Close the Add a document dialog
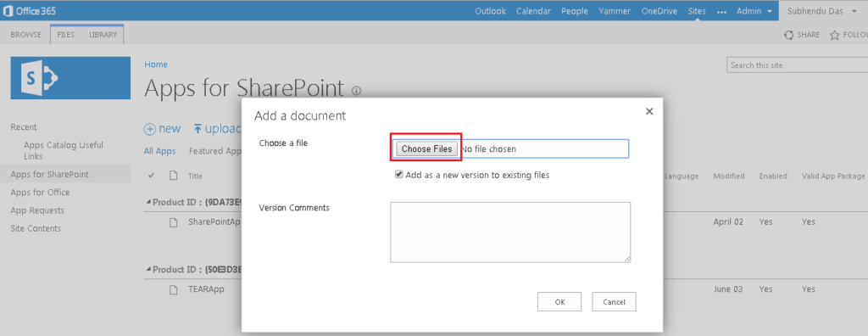This screenshot has width=868, height=336. (x=649, y=111)
